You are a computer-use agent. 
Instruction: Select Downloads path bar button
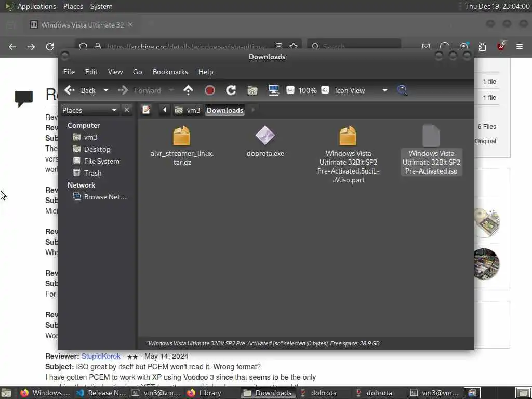pyautogui.click(x=225, y=110)
